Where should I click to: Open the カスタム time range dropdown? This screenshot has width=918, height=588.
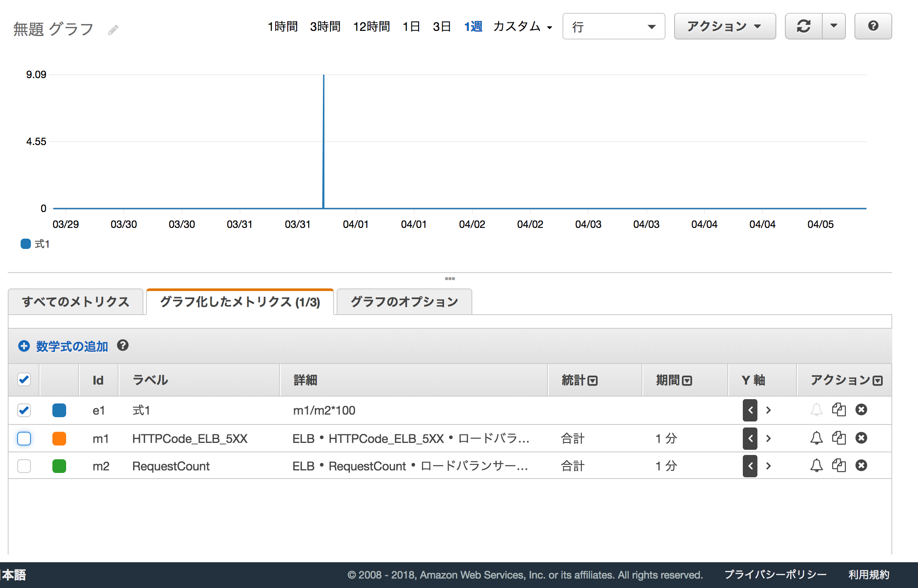click(x=522, y=27)
